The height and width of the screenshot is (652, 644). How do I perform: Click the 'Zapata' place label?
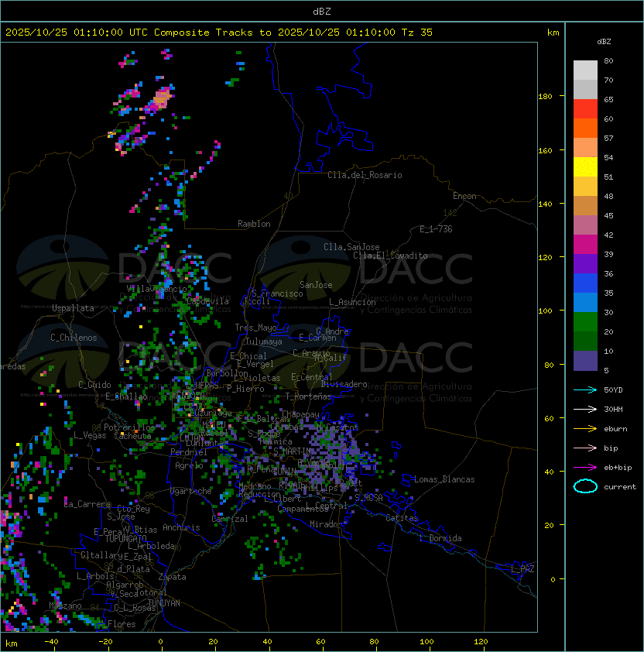pyautogui.click(x=172, y=577)
